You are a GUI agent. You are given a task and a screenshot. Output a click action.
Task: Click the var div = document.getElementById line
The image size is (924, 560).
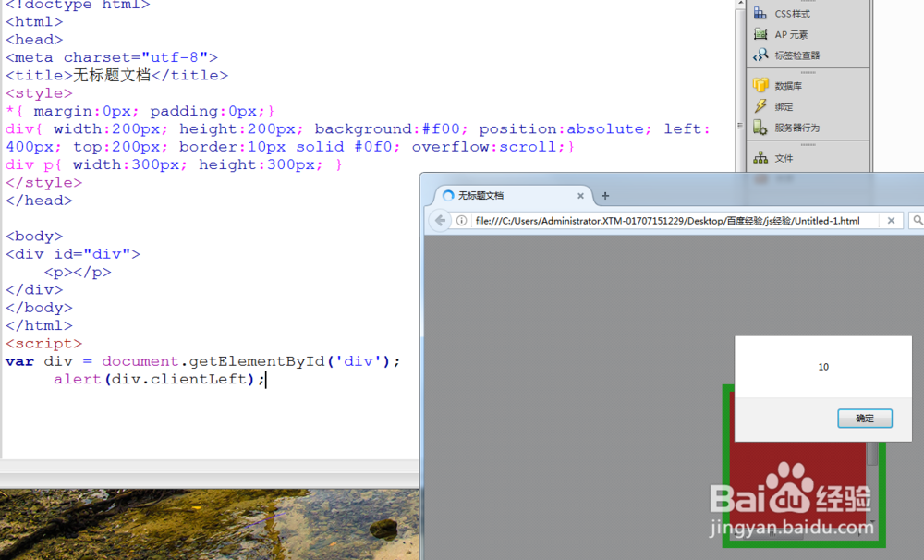coord(202,361)
